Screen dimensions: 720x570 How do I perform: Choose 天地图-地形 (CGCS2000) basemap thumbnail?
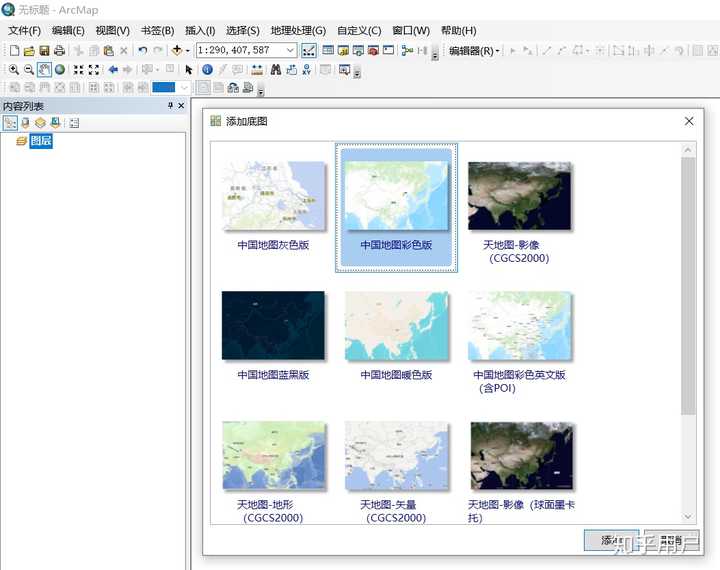click(274, 455)
